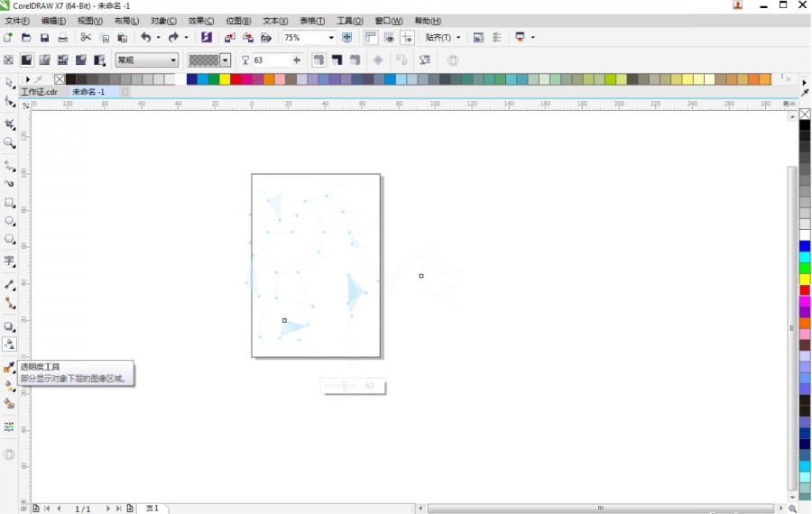Select the Rectangle tool
The width and height of the screenshot is (812, 514).
pos(9,202)
